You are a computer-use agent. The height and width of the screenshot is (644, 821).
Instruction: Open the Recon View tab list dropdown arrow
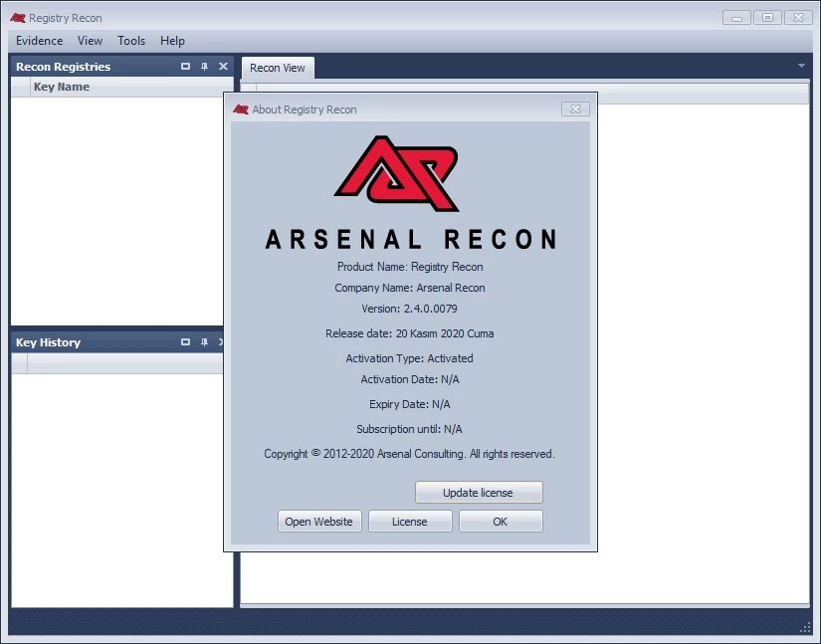(801, 66)
